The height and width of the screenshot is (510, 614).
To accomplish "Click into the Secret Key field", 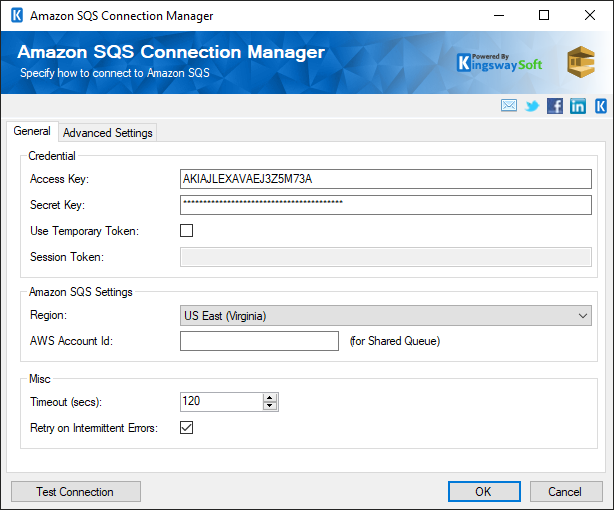I will pyautogui.click(x=386, y=205).
